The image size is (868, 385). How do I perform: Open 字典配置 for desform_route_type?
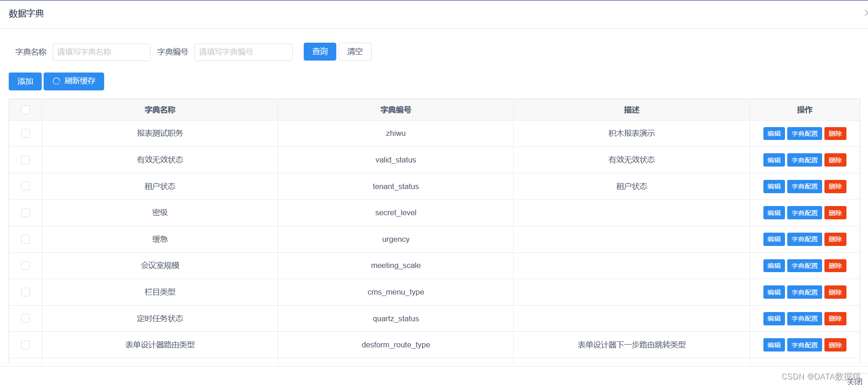click(805, 345)
